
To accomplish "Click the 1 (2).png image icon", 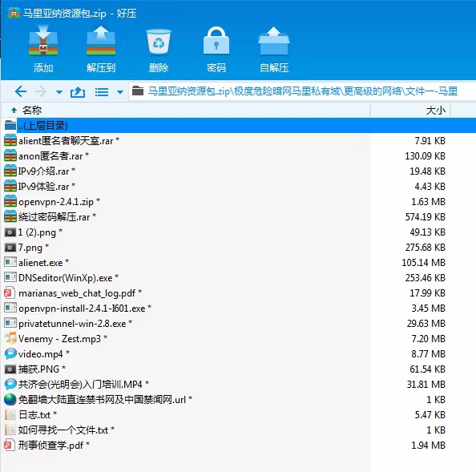I will point(10,232).
